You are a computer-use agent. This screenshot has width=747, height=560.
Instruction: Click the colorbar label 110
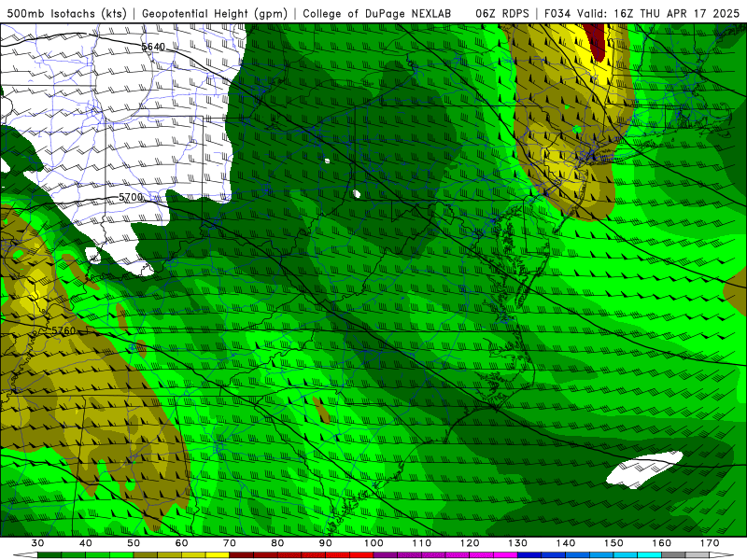[x=422, y=543]
